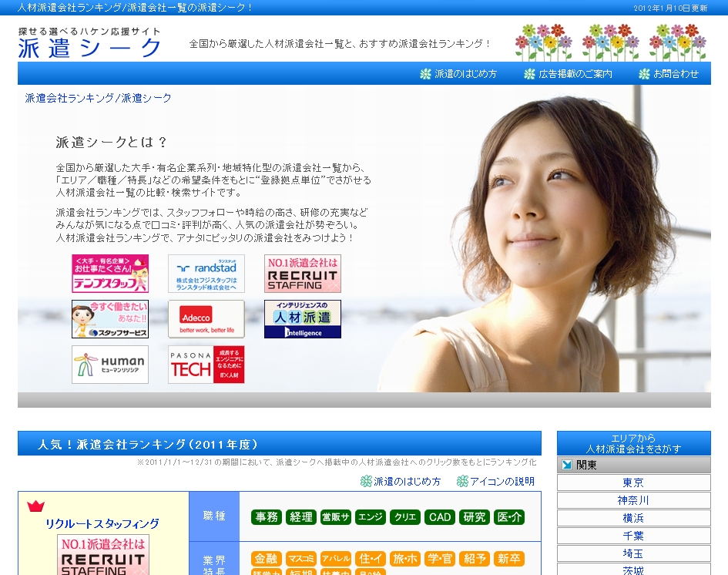Select 埼玉 in the area list

point(633,553)
